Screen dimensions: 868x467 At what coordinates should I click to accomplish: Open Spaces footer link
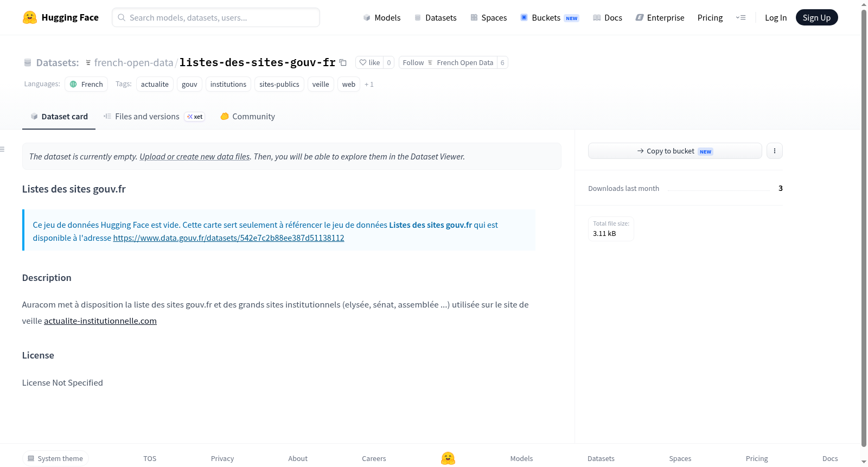click(x=680, y=458)
